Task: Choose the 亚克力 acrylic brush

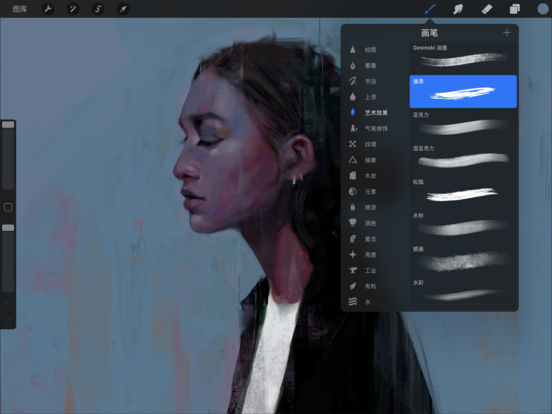Action: (x=463, y=125)
